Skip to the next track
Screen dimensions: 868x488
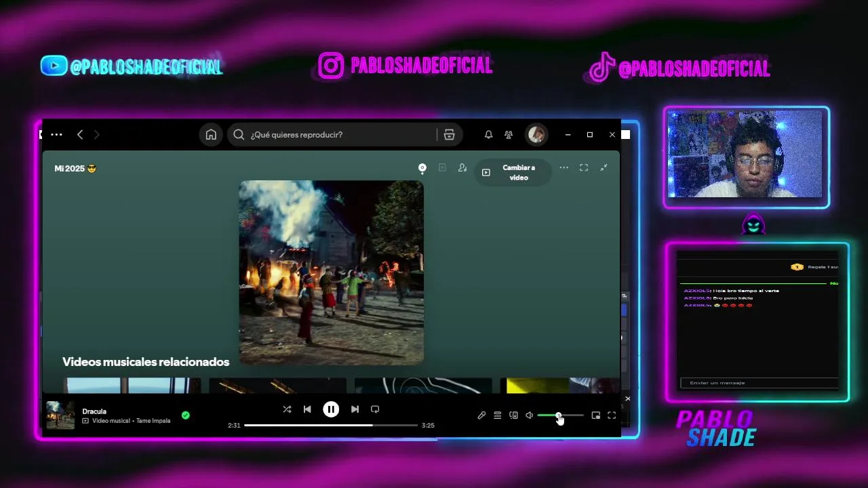point(355,409)
